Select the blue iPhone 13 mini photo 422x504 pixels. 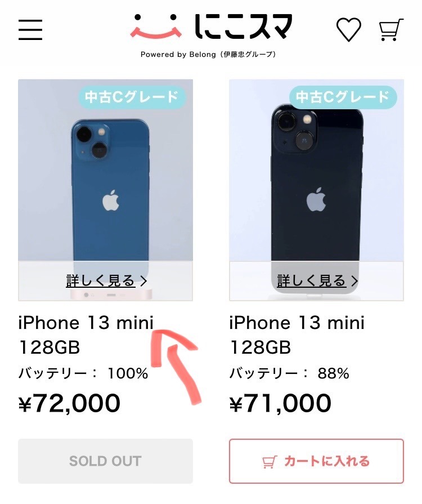[105, 190]
